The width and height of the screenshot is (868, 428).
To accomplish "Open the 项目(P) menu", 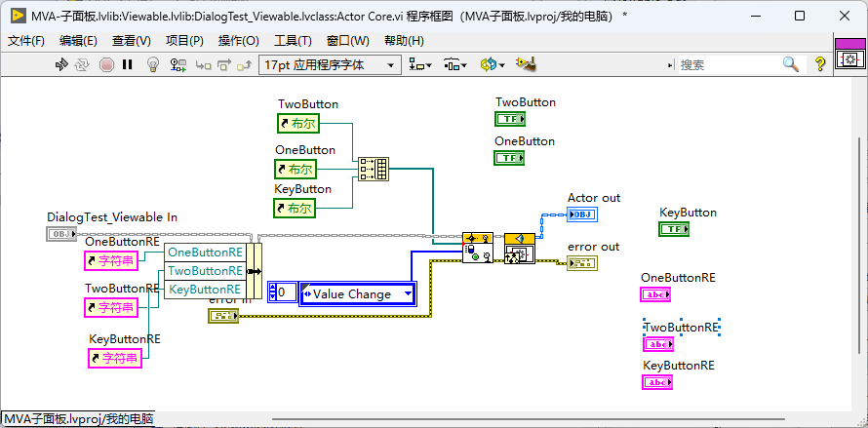I will [x=184, y=40].
